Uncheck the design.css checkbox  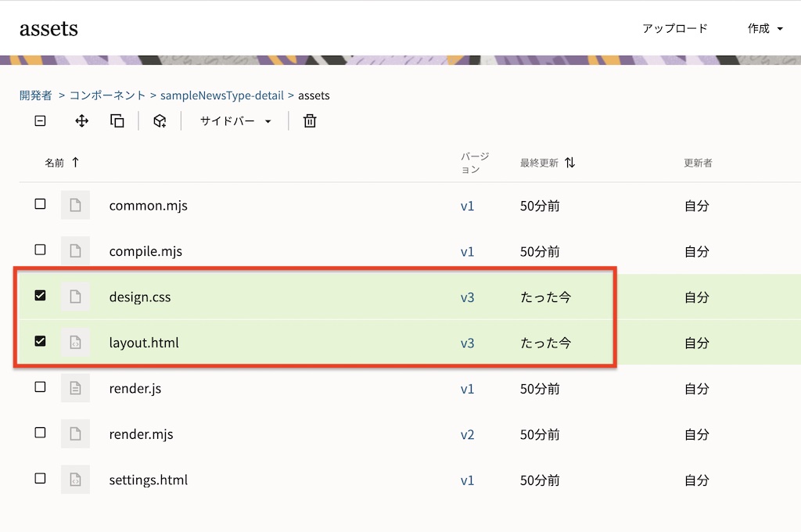click(x=41, y=296)
